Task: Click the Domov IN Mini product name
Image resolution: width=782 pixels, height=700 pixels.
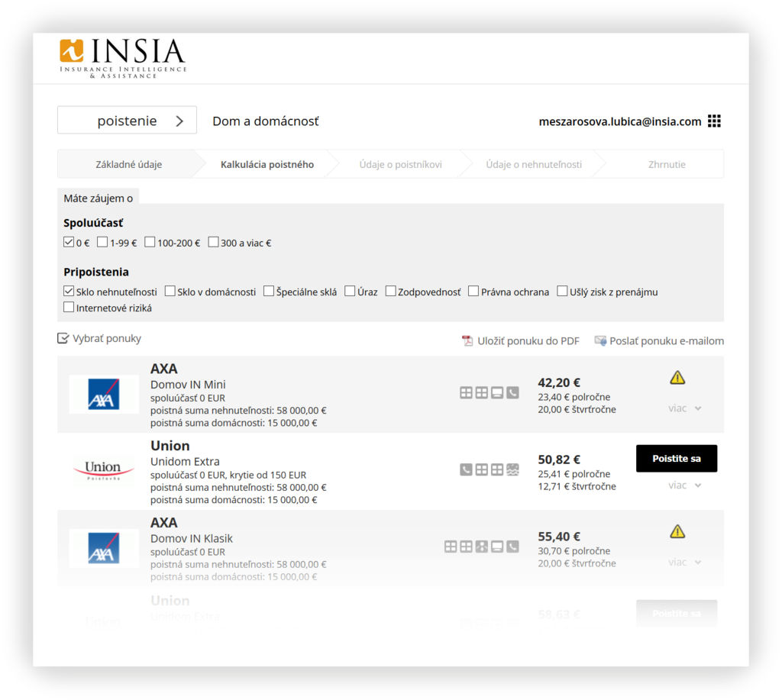Action: (188, 385)
